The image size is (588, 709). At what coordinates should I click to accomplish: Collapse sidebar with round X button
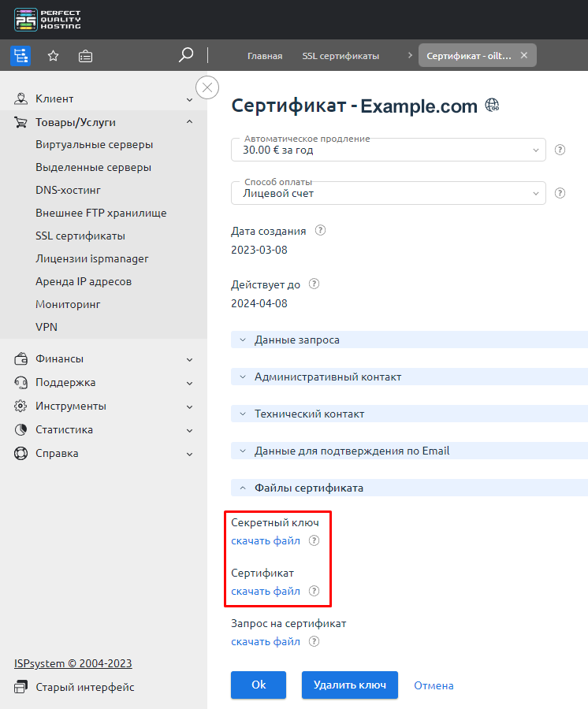(207, 87)
